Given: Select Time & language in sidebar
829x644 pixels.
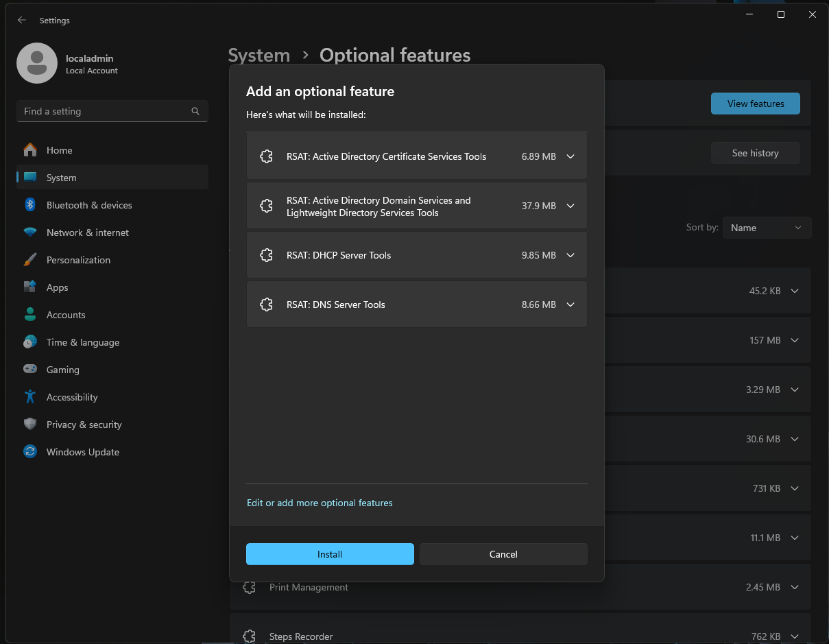Looking at the screenshot, I should coord(82,342).
